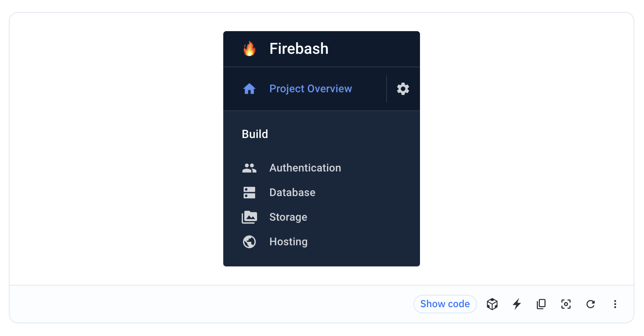Viewport: 644px width, 336px height.
Task: Click the Hosting globe icon
Action: pyautogui.click(x=249, y=242)
